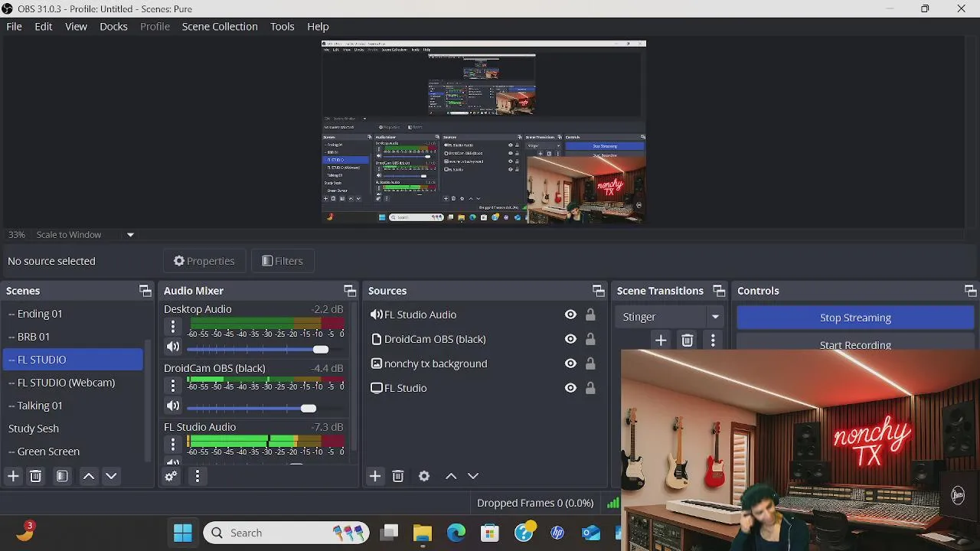Click the Stop Streaming button
The width and height of the screenshot is (980, 551).
(855, 318)
